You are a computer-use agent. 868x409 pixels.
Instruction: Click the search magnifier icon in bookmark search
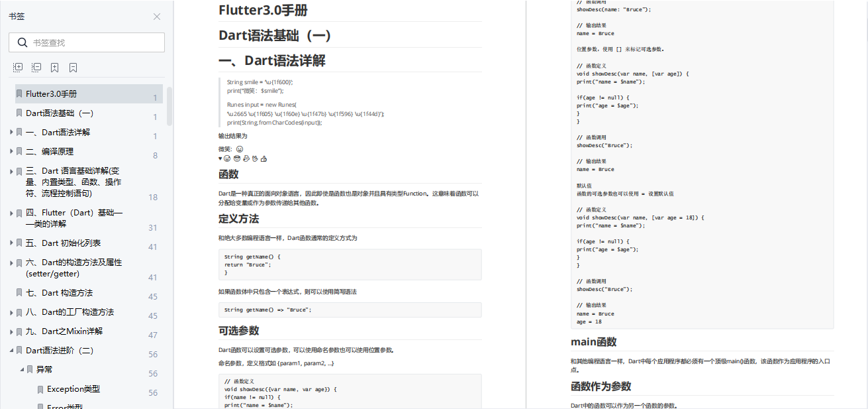(x=23, y=42)
